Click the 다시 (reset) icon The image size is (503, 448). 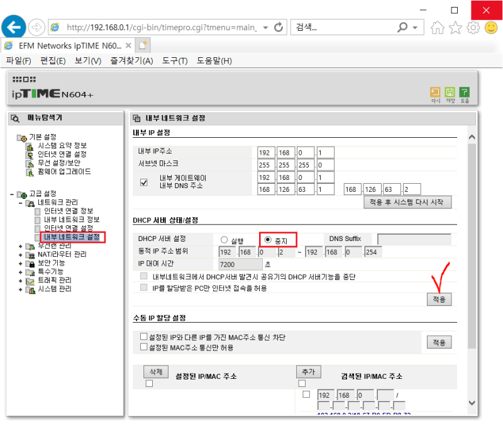click(x=435, y=93)
